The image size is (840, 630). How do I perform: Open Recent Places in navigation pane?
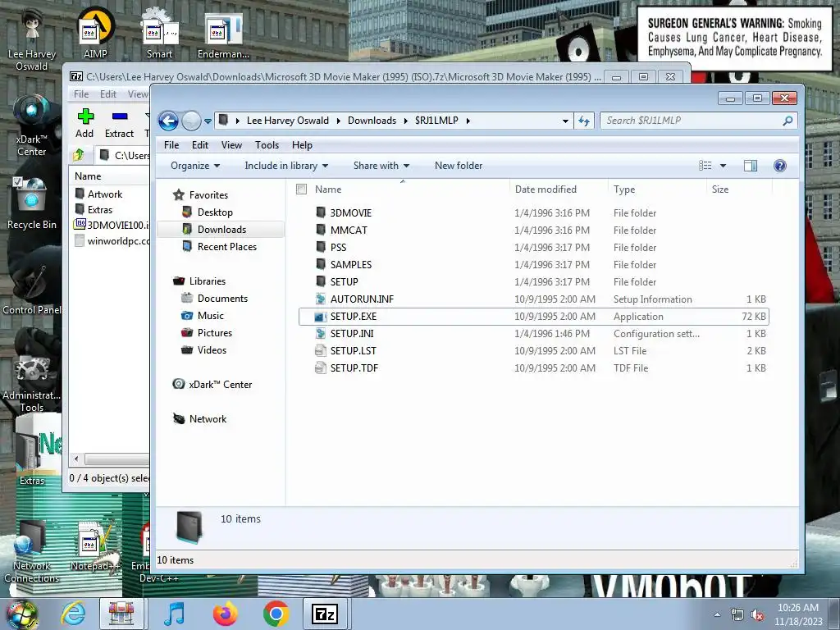coord(226,246)
